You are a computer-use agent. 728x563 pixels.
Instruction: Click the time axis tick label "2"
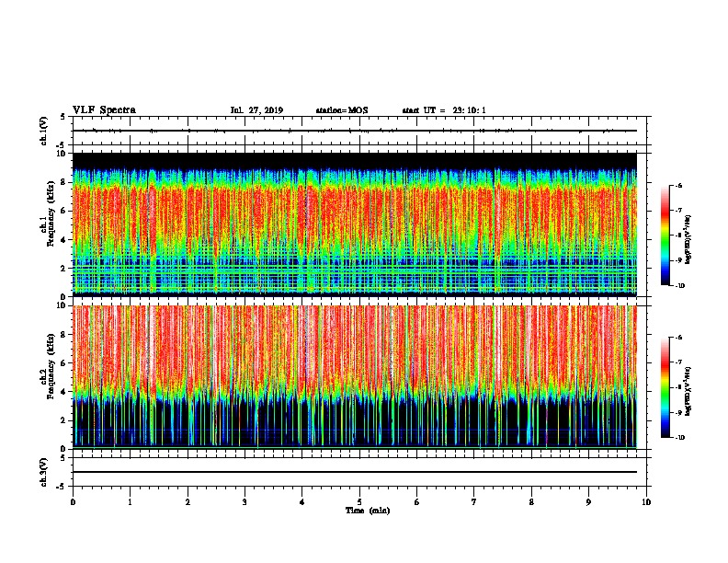tap(188, 501)
